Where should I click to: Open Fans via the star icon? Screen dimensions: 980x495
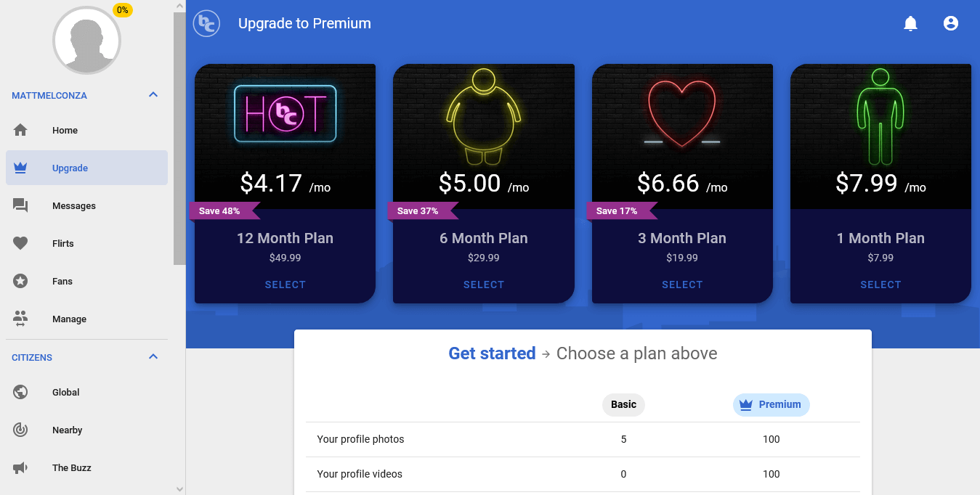(20, 282)
